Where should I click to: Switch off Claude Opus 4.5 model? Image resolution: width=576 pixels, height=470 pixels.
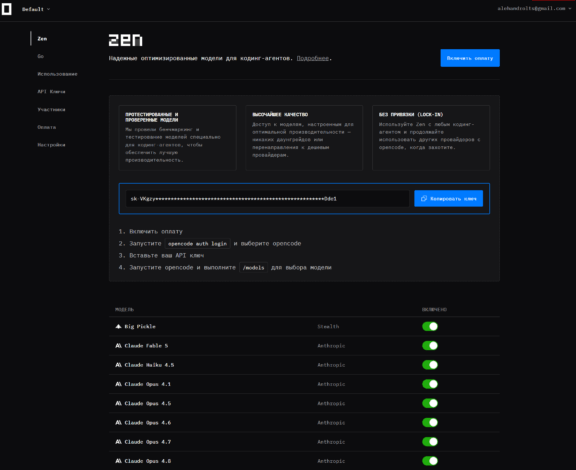430,403
